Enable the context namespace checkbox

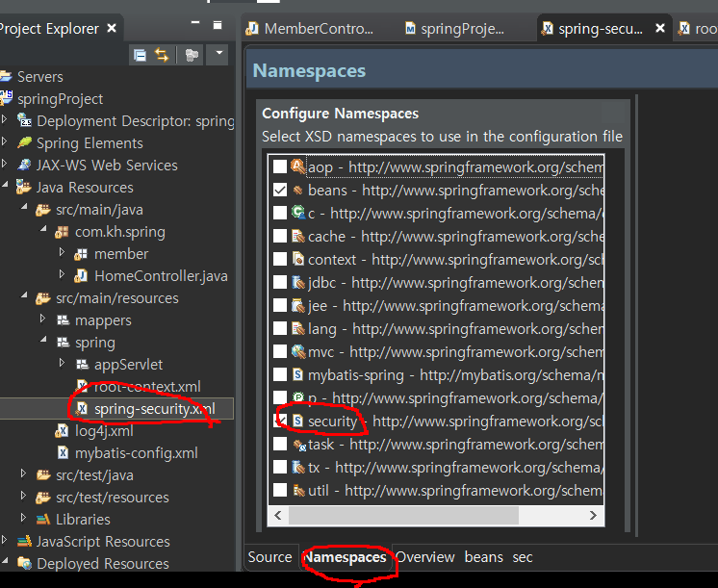pyautogui.click(x=280, y=259)
